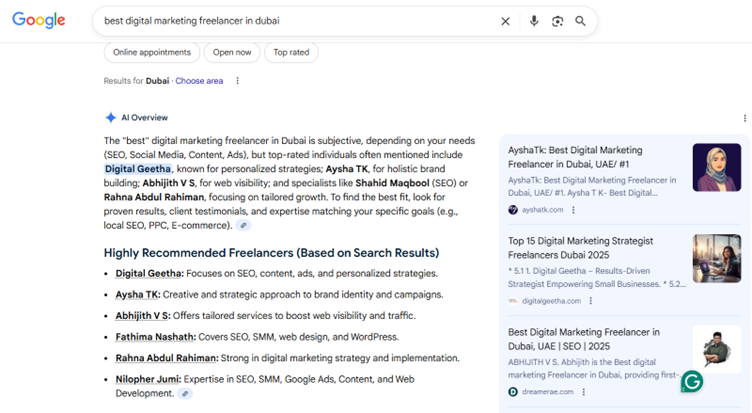
Task: Open the Nilopher Jumi list link
Action: pos(148,379)
